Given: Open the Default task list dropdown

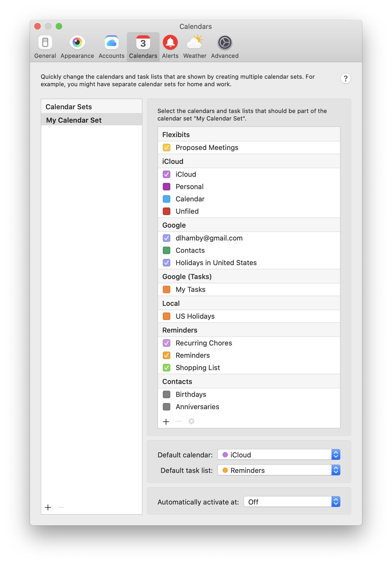Looking at the screenshot, I should pyautogui.click(x=279, y=470).
